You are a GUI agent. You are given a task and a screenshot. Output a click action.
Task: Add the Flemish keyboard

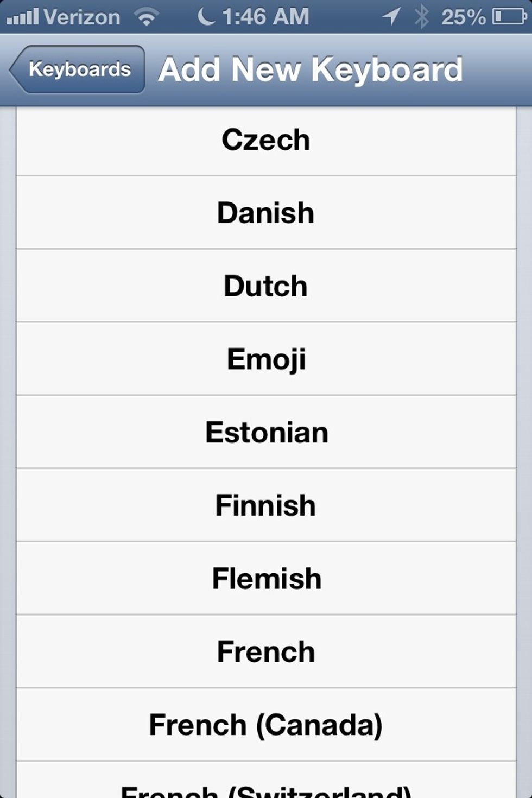(266, 579)
